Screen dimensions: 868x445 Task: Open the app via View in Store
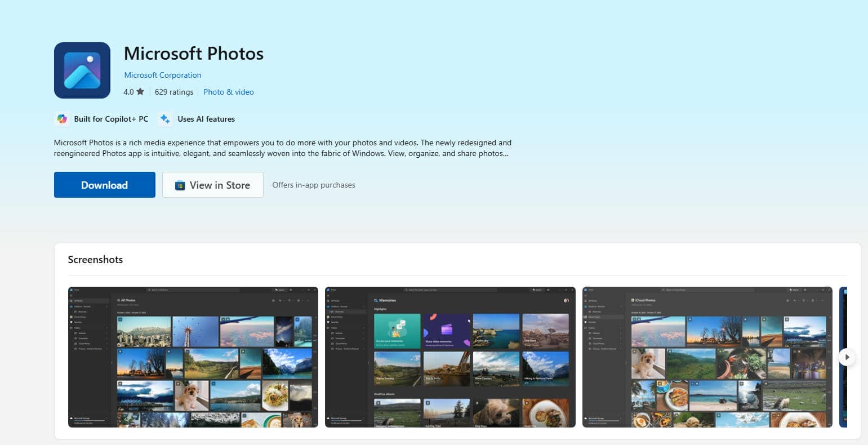pyautogui.click(x=213, y=185)
